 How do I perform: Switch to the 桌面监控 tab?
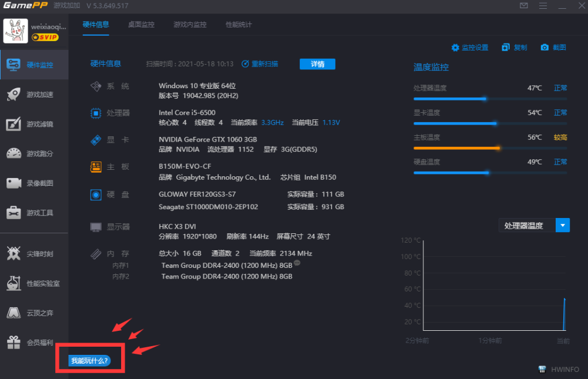click(x=141, y=25)
